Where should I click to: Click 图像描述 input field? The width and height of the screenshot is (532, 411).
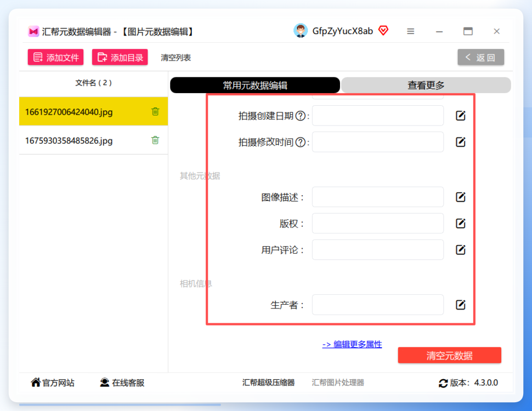[378, 197]
